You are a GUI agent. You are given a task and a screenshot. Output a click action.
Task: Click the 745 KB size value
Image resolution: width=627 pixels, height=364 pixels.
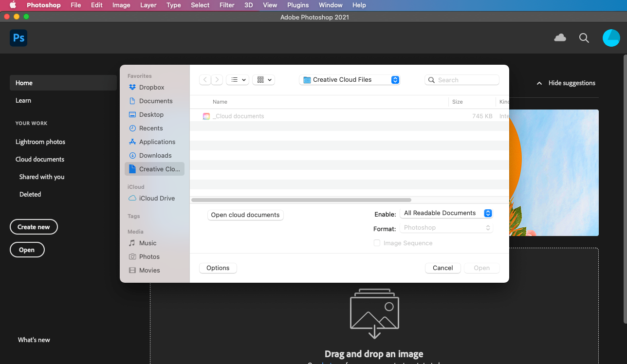(482, 116)
